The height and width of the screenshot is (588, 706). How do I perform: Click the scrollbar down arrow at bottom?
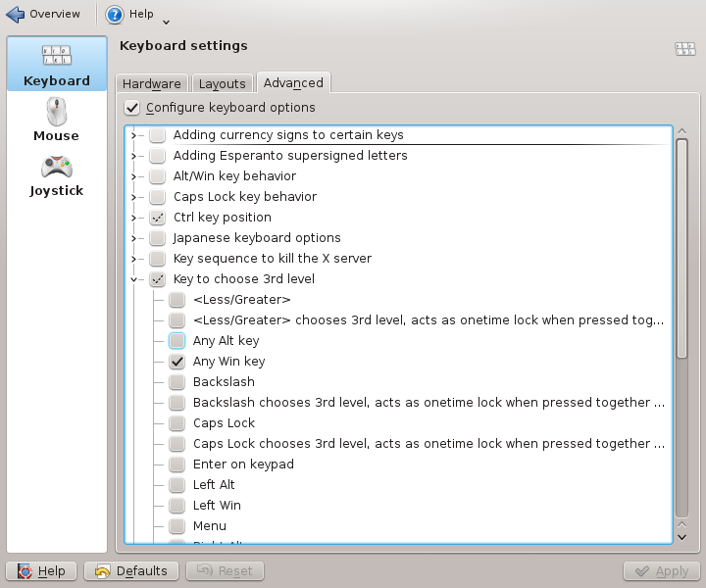pos(681,537)
